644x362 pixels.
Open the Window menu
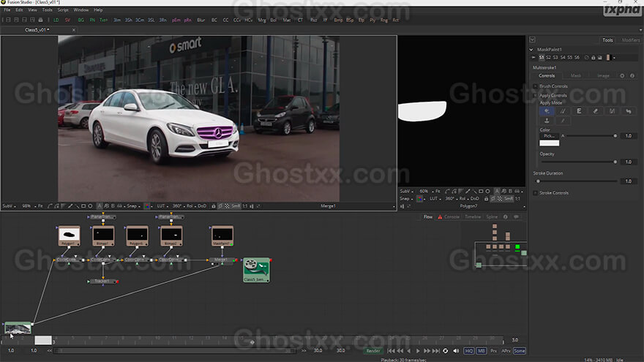coord(81,10)
